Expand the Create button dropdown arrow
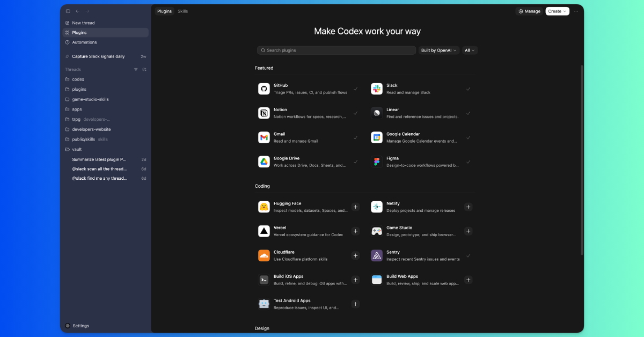The width and height of the screenshot is (644, 337). tap(563, 11)
